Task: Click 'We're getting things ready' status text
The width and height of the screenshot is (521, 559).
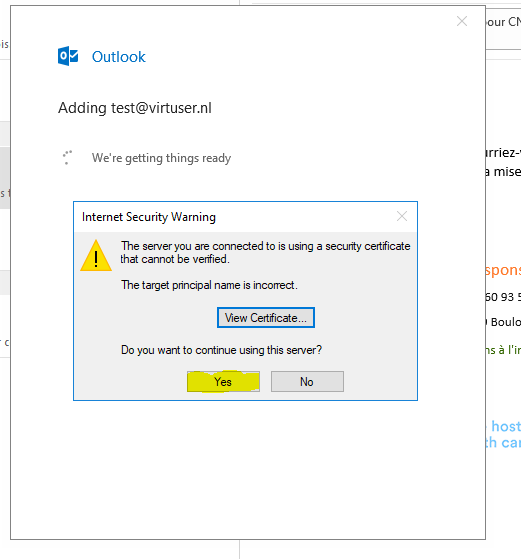Action: click(161, 158)
